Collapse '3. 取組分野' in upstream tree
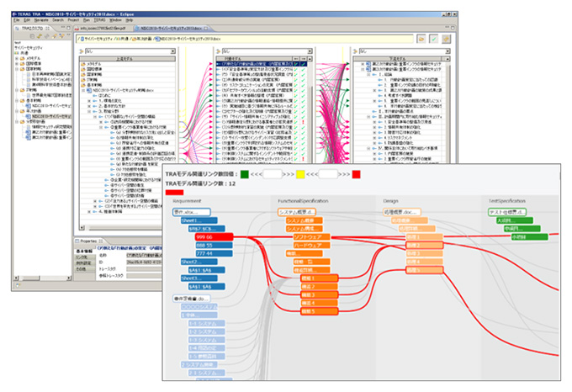Screen dimensions: 572x392 point(89,111)
